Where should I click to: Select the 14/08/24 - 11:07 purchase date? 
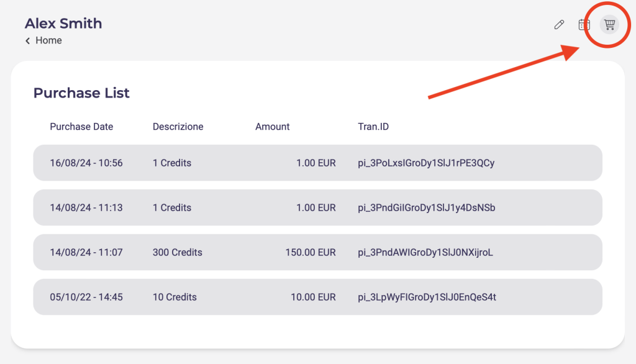[x=86, y=253]
